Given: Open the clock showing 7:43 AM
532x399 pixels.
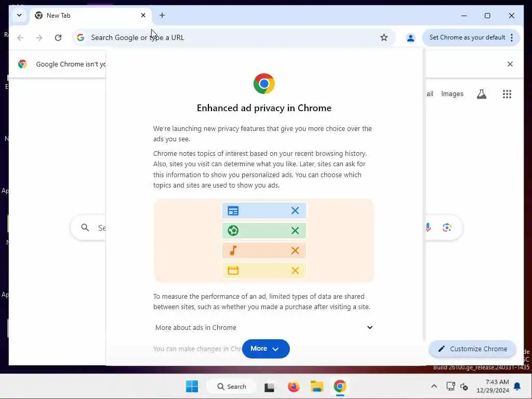Looking at the screenshot, I should pyautogui.click(x=493, y=387).
